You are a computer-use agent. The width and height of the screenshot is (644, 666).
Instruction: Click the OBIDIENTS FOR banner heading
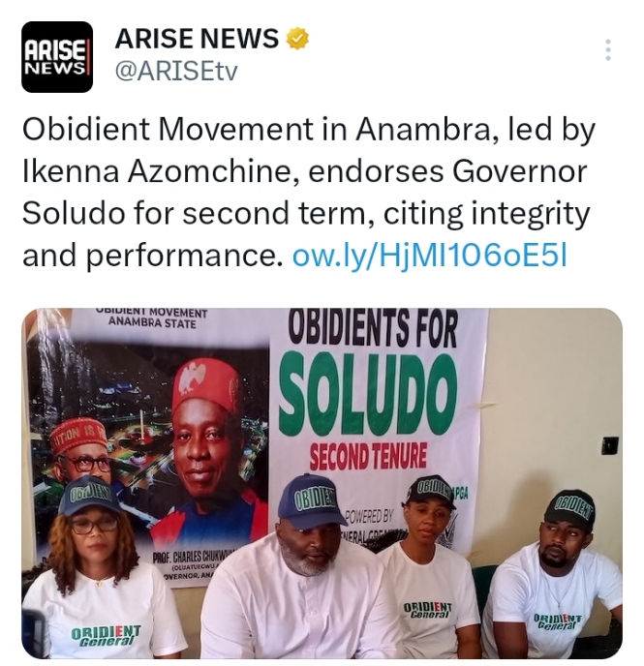373,328
